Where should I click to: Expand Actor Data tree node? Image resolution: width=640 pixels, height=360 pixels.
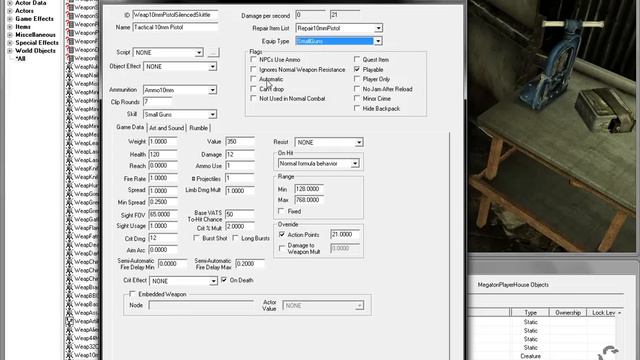(x=10, y=3)
